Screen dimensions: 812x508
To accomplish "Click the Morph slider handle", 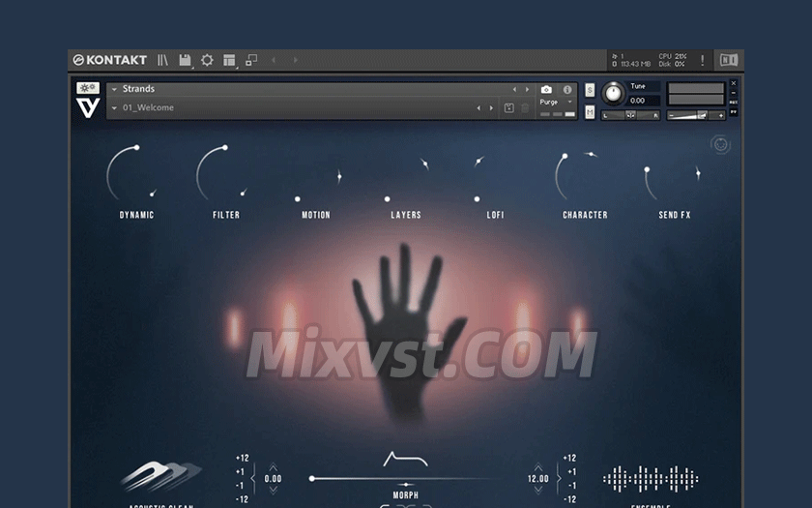I will pyautogui.click(x=311, y=478).
